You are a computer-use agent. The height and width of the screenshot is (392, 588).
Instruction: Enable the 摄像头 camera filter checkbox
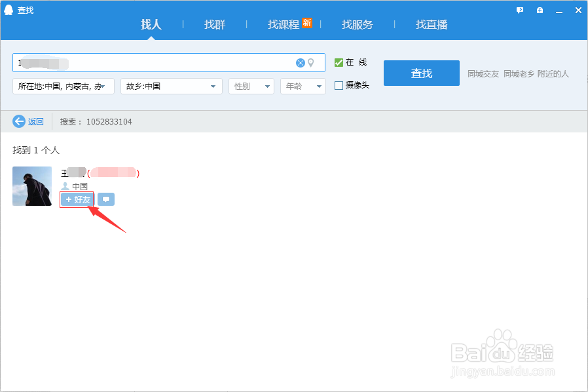coord(338,85)
